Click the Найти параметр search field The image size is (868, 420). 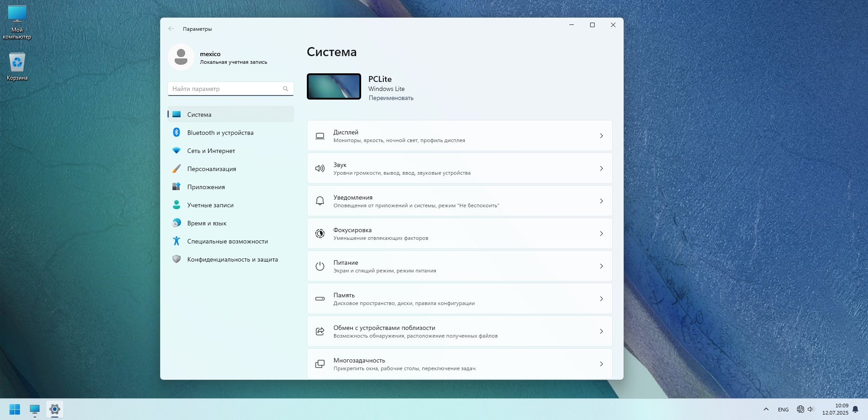[x=231, y=89]
